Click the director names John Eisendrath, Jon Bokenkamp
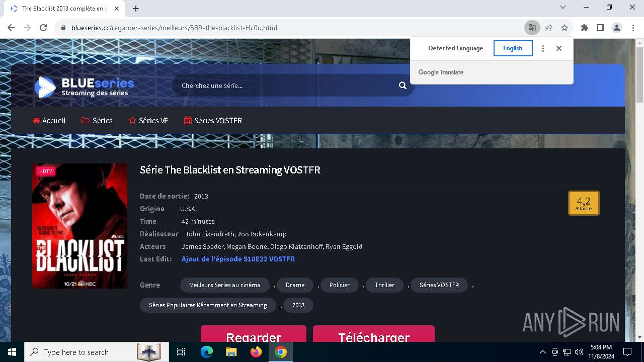The width and height of the screenshot is (644, 362). pos(236,234)
